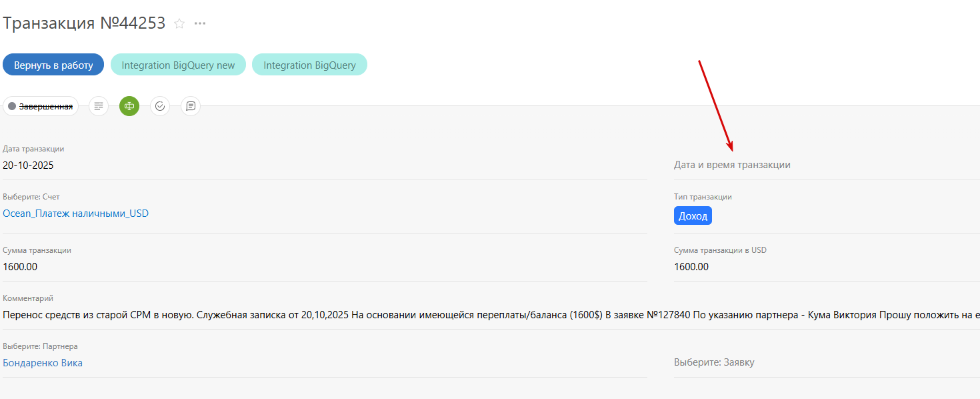Select the green fields view icon
This screenshot has width=980, height=399.
129,106
